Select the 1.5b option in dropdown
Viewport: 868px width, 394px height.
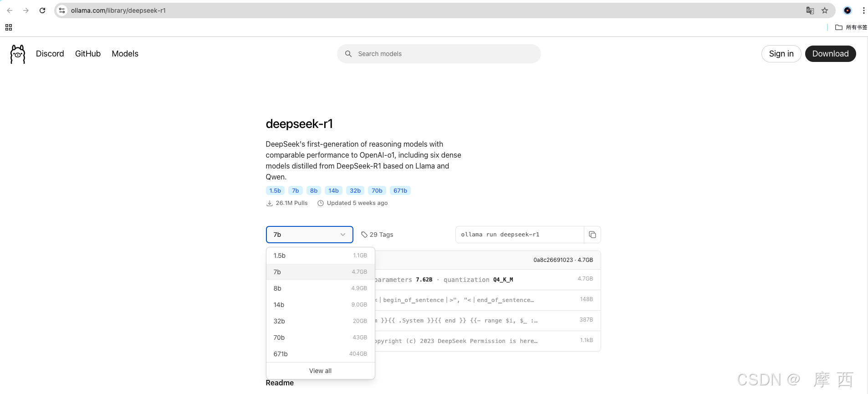coord(320,256)
